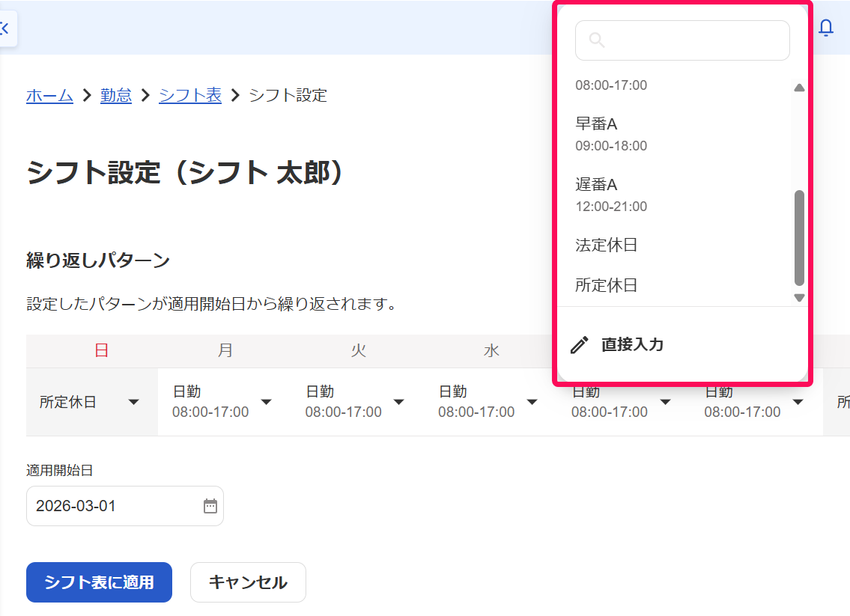
Task: Click the 適用開始日 date field 2026-03-01
Action: pos(124,506)
